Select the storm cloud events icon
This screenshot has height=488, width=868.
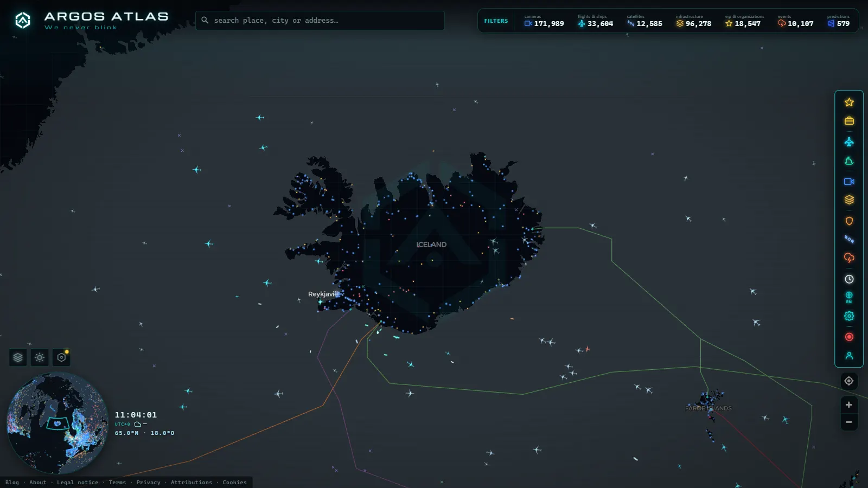pyautogui.click(x=849, y=258)
